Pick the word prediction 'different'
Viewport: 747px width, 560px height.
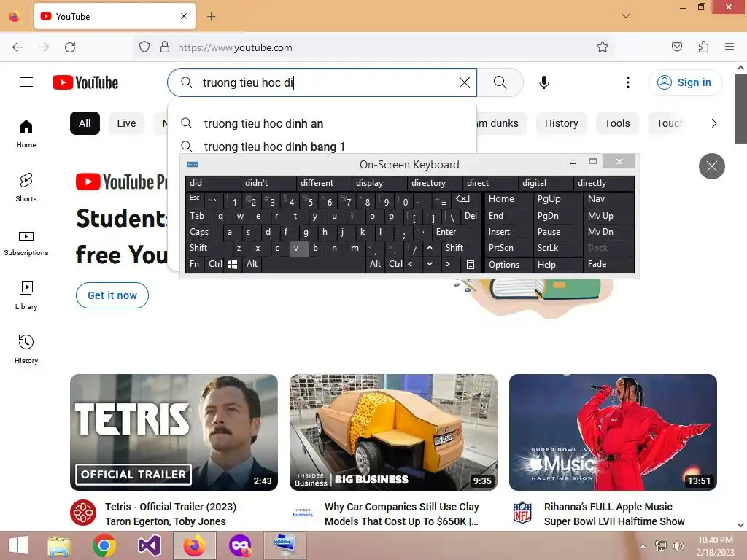(x=323, y=183)
